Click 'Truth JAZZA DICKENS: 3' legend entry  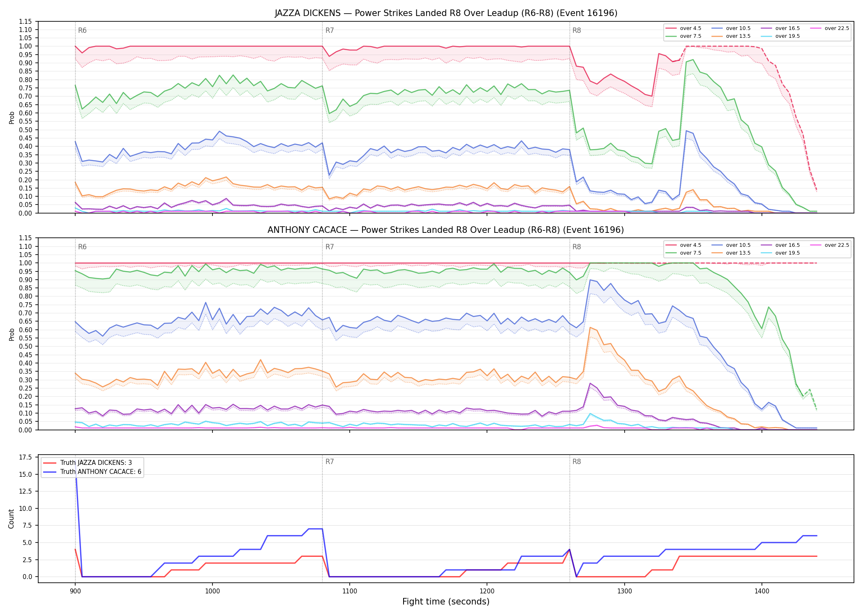[x=88, y=463]
